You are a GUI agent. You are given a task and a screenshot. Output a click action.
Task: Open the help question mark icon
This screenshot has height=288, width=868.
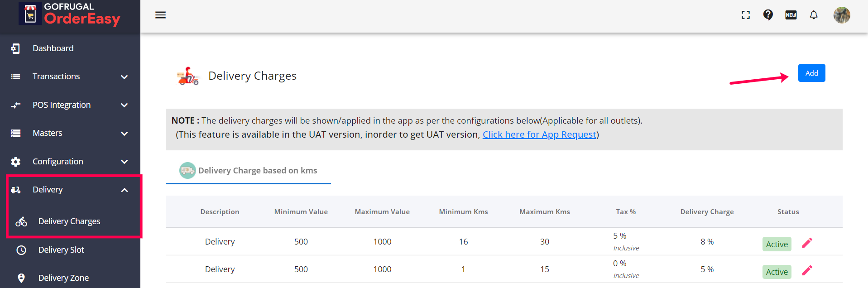point(768,15)
